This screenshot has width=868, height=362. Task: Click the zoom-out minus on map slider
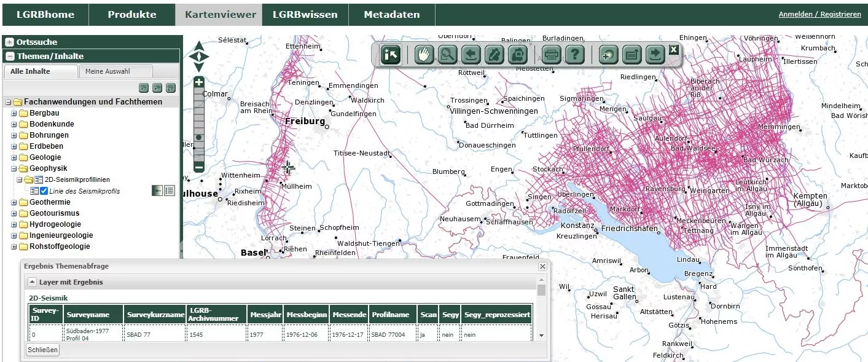pos(198,167)
